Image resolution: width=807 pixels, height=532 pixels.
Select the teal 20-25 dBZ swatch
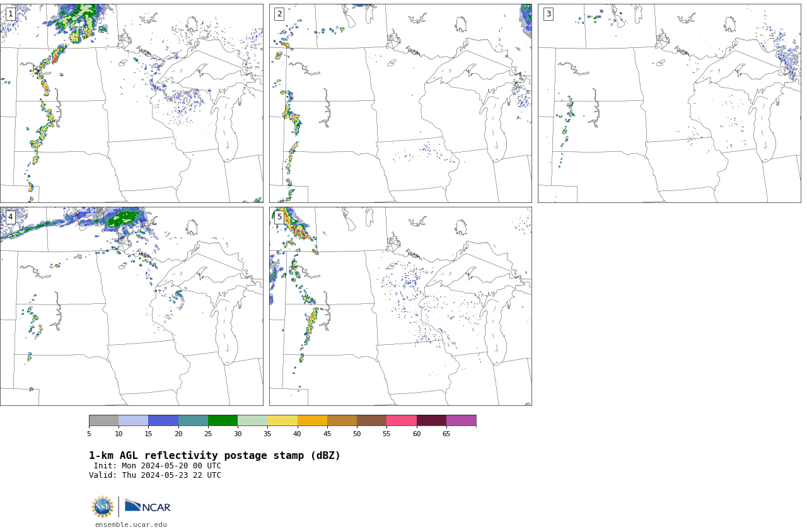click(193, 420)
